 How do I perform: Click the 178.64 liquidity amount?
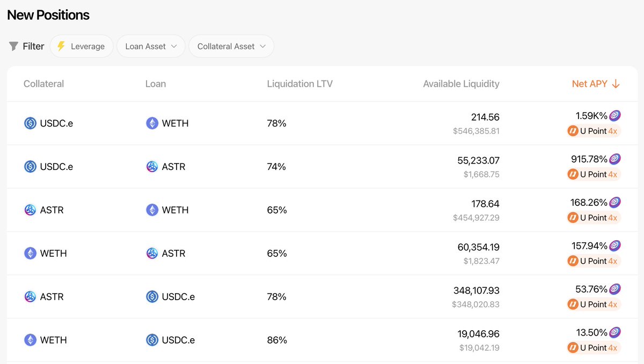485,204
